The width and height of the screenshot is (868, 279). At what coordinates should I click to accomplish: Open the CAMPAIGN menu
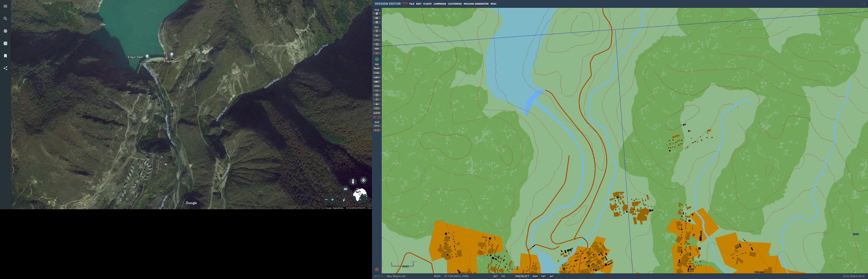(439, 4)
